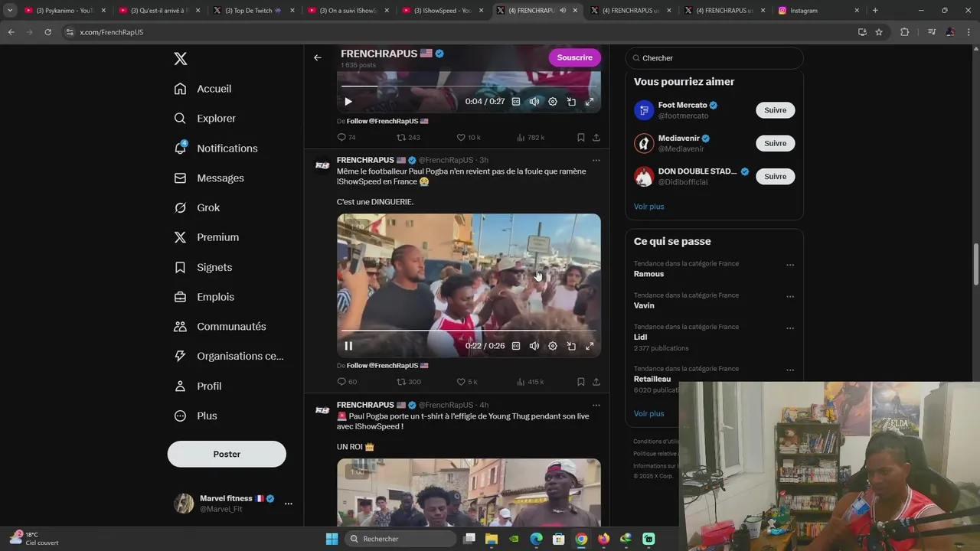Follow Mediavenir with Suivre
This screenshot has height=551, width=980.
(x=775, y=143)
